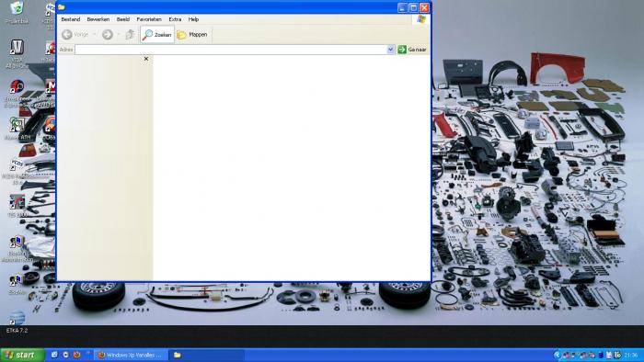Expand the back button history dropdown
The image size is (644, 362).
[x=95, y=35]
